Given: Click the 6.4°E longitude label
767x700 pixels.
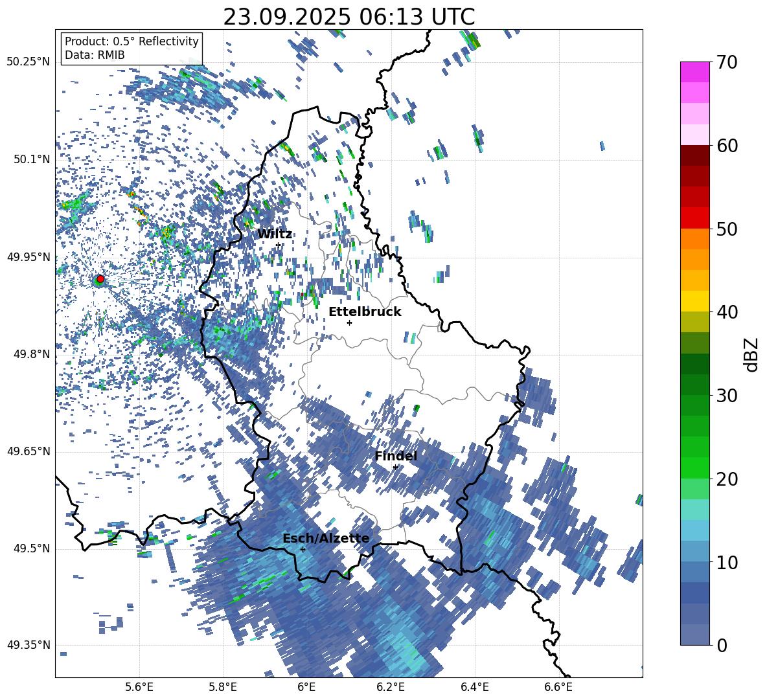Looking at the screenshot, I should point(474,688).
